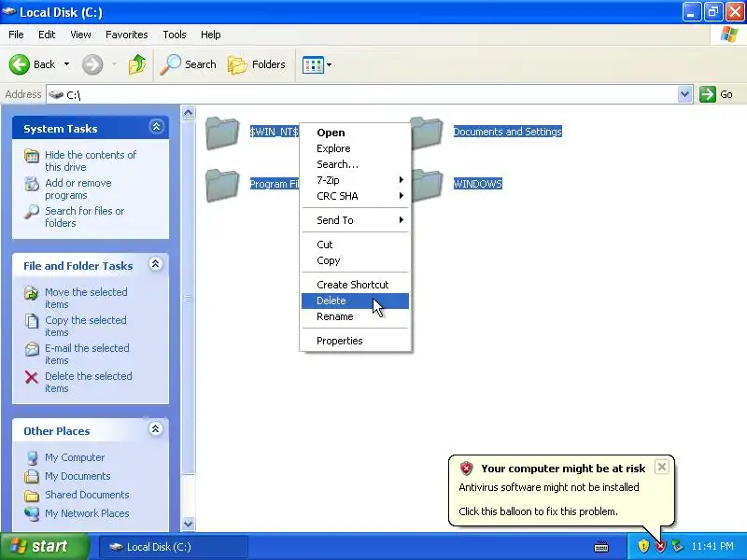The height and width of the screenshot is (560, 747).
Task: Select the WINDOWS folder icon
Action: pos(427,185)
